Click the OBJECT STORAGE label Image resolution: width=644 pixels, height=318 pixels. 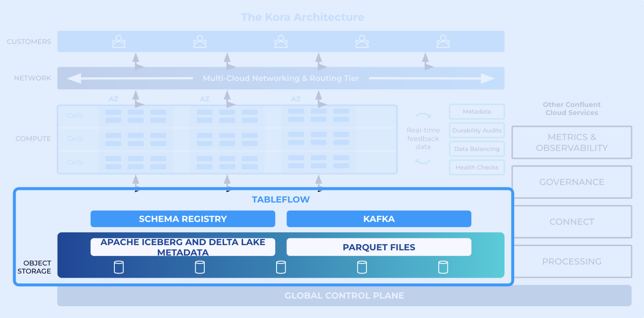pos(34,267)
